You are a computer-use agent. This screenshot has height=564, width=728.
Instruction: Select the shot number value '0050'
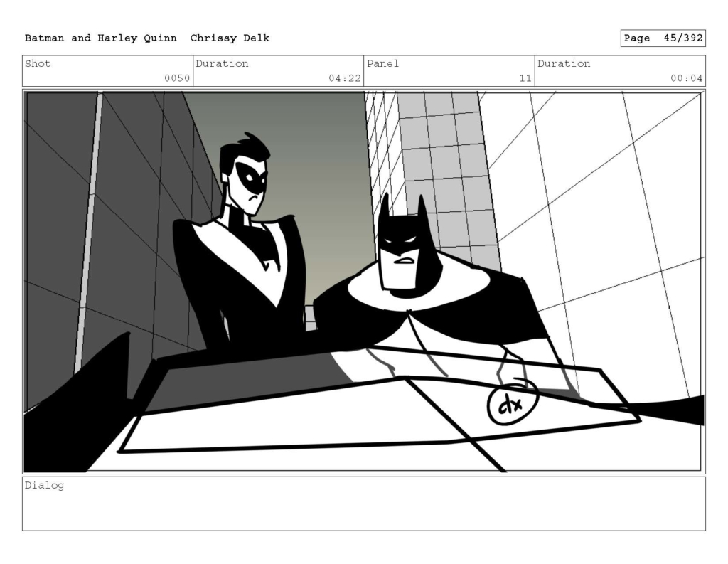(177, 78)
